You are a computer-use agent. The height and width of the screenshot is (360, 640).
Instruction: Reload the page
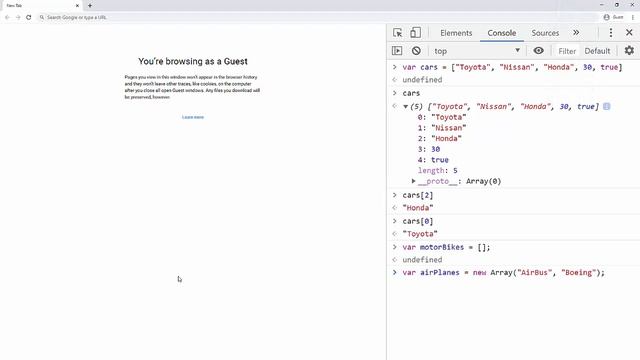(29, 17)
